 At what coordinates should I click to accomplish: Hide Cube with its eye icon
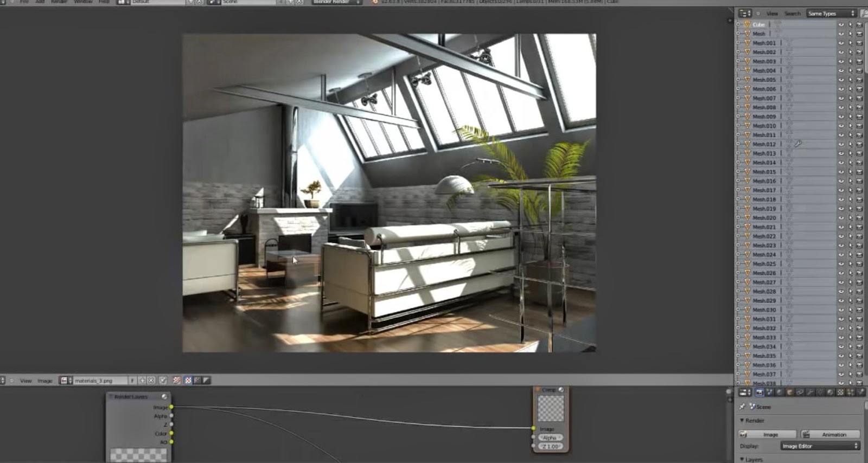841,24
